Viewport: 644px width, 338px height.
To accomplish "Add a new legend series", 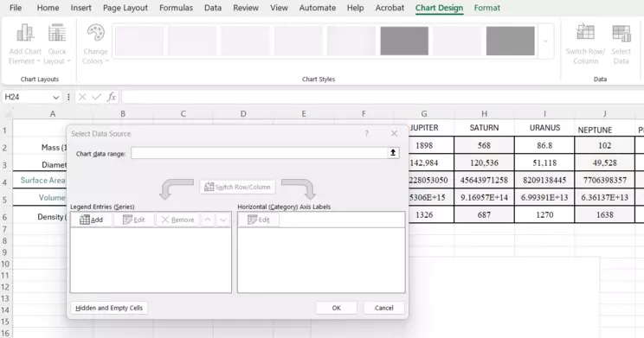I will coord(91,220).
